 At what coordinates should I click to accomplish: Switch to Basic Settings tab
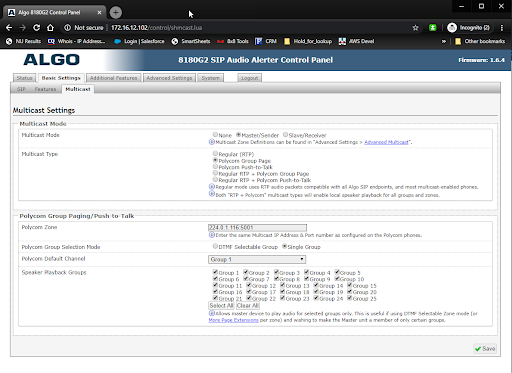(x=61, y=78)
